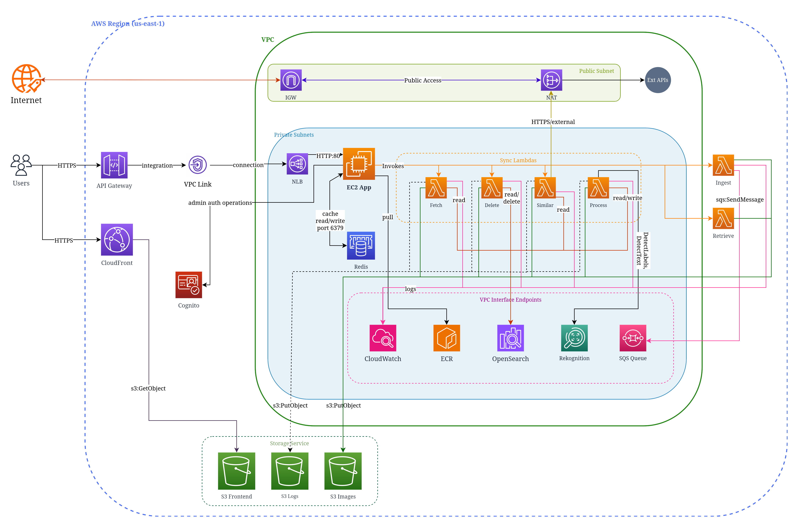Click the Redis cache icon
798x532 pixels.
coord(361,246)
